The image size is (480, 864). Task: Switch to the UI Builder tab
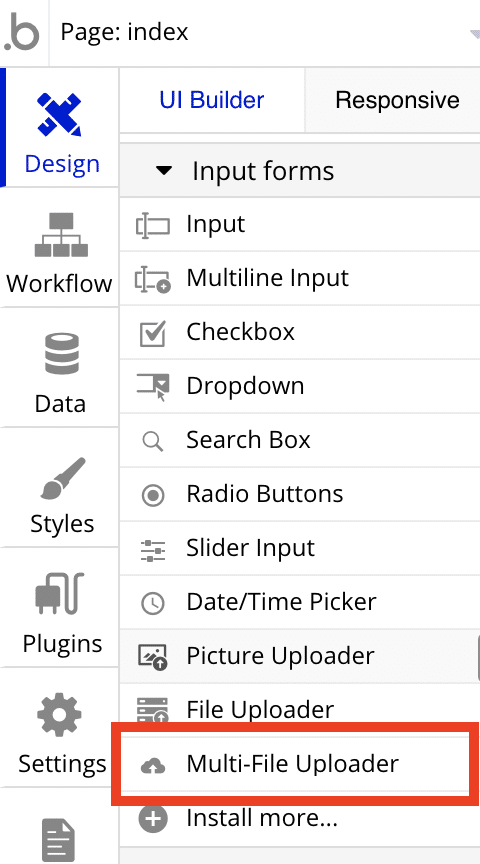click(x=212, y=100)
